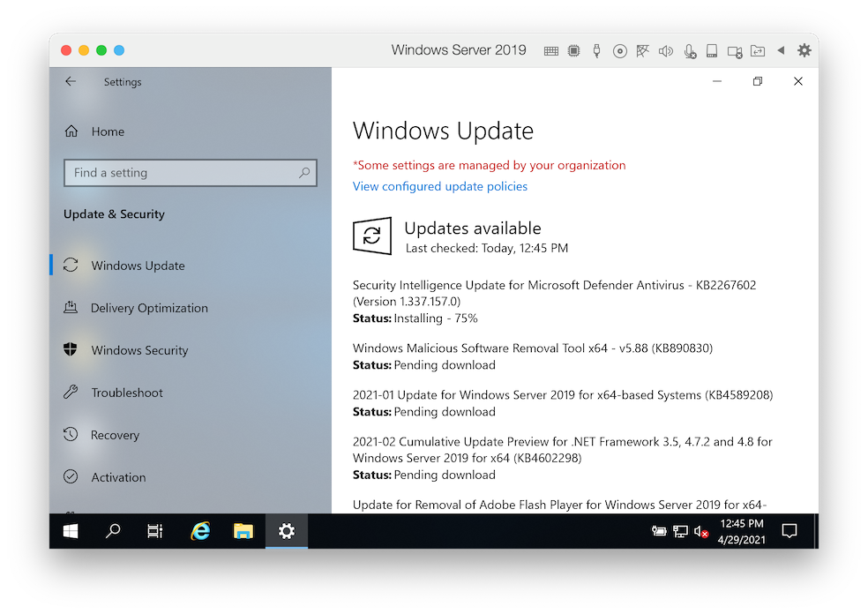868x614 pixels.
Task: Click the USB device icon
Action: [x=597, y=51]
